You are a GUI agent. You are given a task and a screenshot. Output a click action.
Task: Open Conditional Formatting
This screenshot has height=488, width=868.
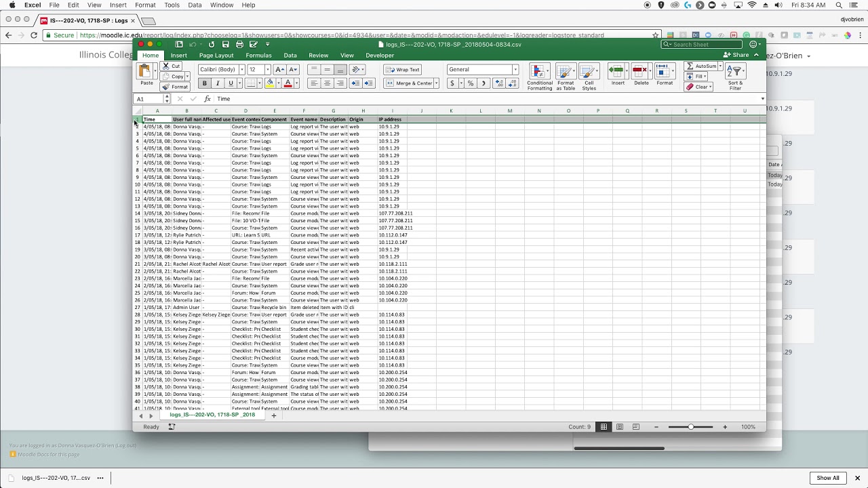click(540, 77)
